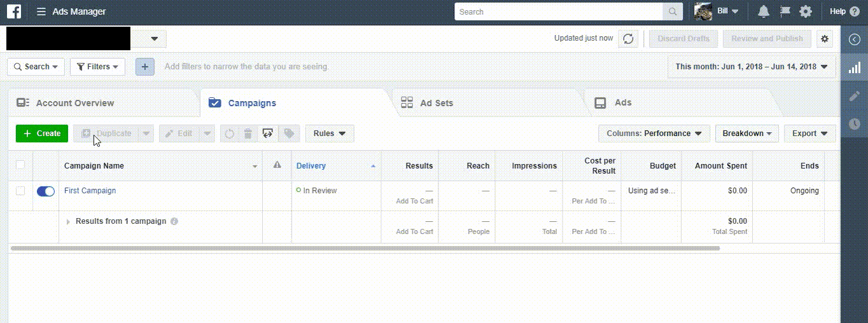Open the clock history icon in sidebar
Viewport: 868px width, 323px height.
pos(855,123)
